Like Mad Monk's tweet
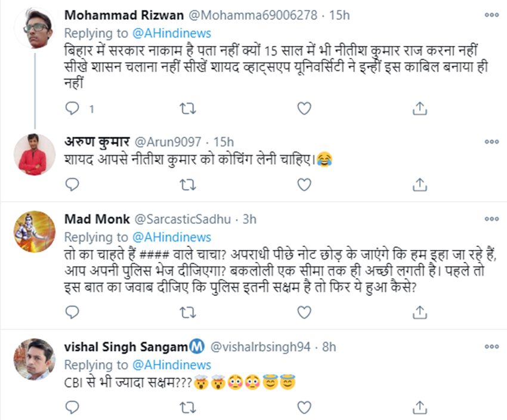The width and height of the screenshot is (507, 420). pos(304,312)
